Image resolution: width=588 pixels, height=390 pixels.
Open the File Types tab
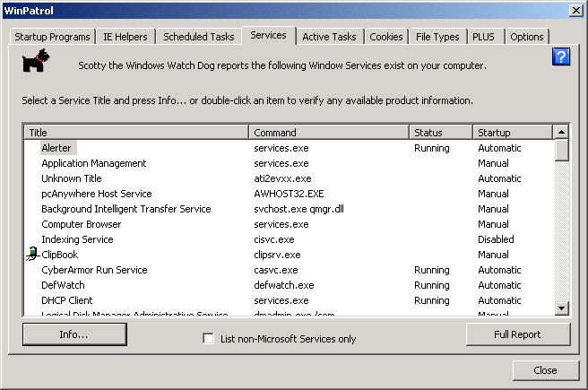(x=437, y=37)
